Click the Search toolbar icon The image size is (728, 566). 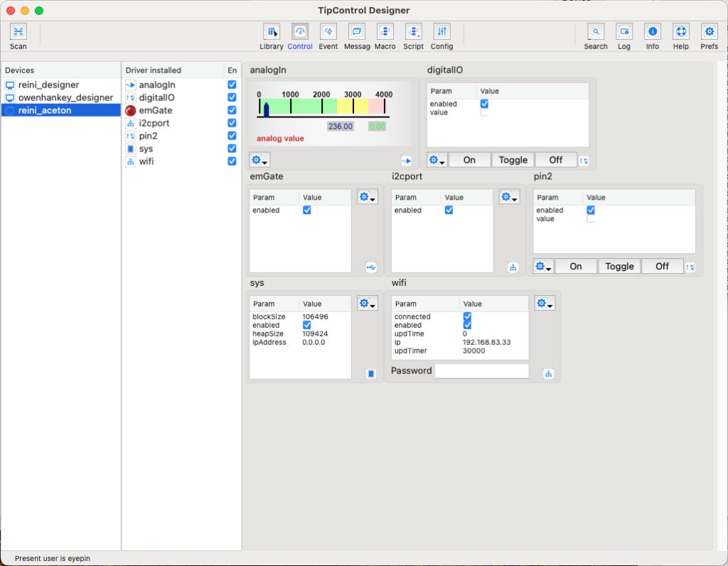[595, 32]
